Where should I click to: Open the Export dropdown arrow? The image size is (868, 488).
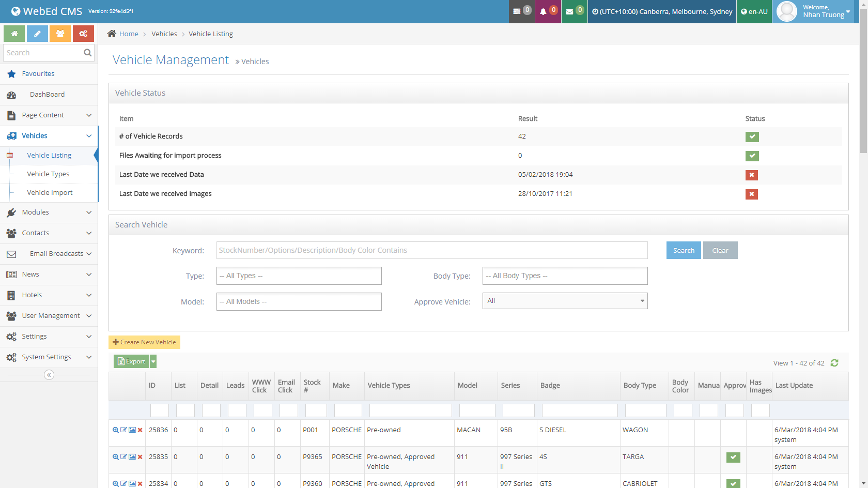tap(153, 361)
